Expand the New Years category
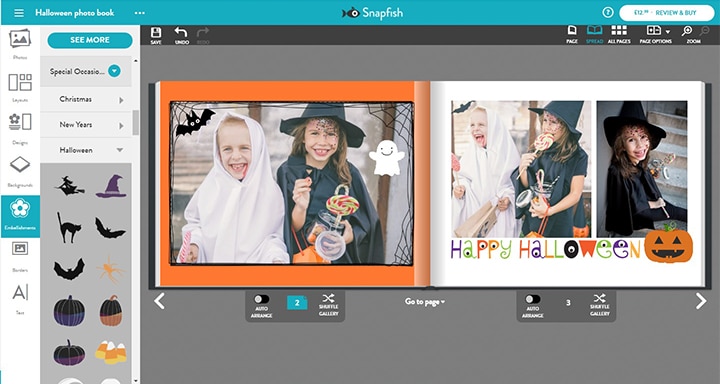Viewport: 720px width, 384px height. point(86,125)
